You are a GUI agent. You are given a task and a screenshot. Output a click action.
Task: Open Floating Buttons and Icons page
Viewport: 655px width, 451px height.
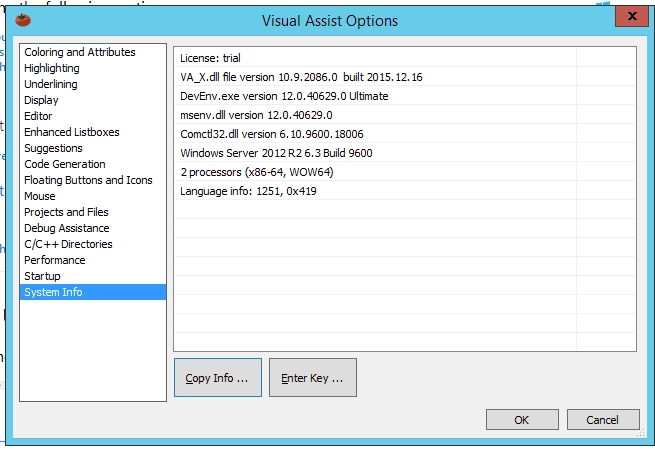(93, 180)
